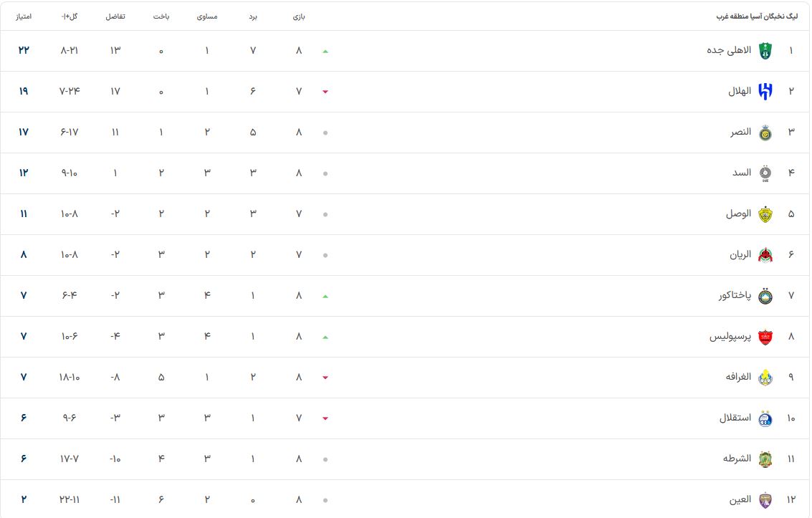
Task: Open the استقلال team name link
Action: [x=735, y=418]
